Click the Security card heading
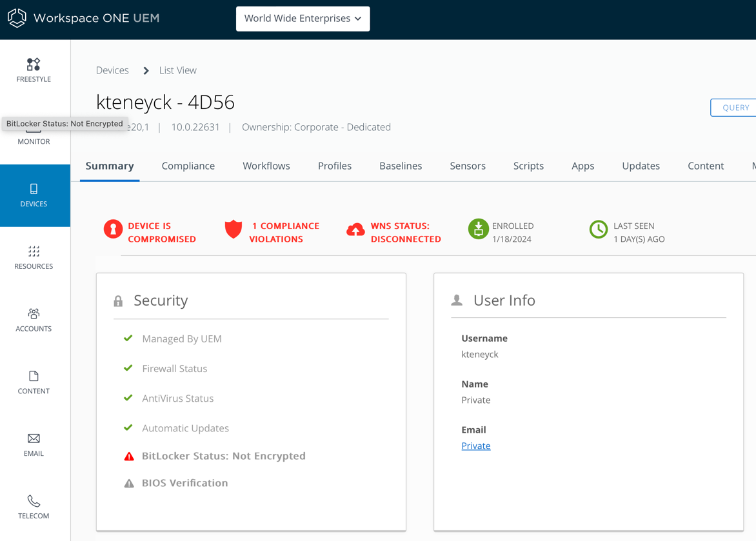The image size is (756, 541). 161,300
